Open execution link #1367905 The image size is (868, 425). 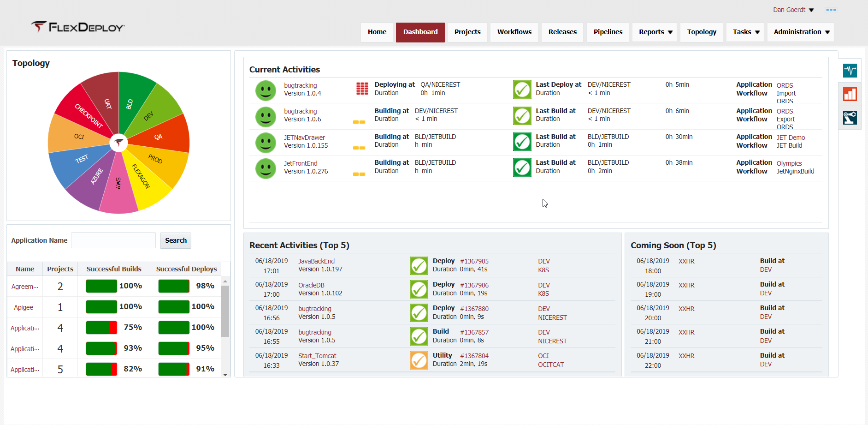pyautogui.click(x=474, y=261)
